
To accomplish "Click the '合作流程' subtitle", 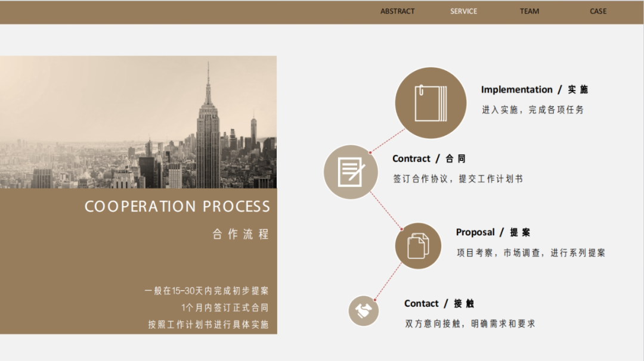I will coord(241,234).
